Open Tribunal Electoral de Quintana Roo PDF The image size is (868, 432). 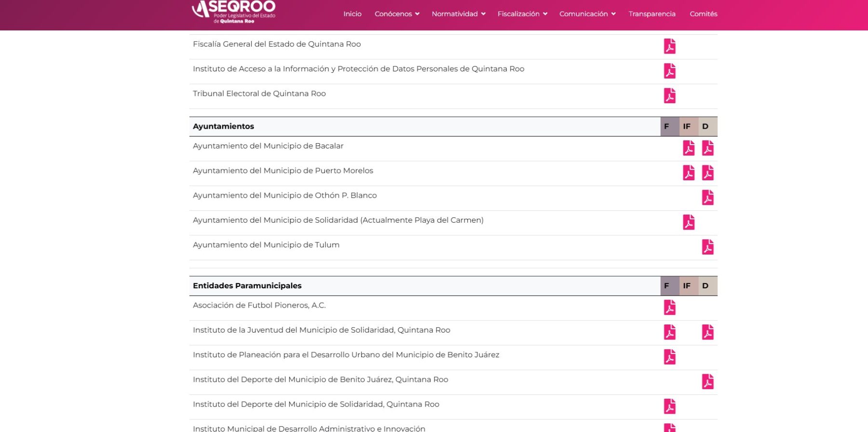669,96
